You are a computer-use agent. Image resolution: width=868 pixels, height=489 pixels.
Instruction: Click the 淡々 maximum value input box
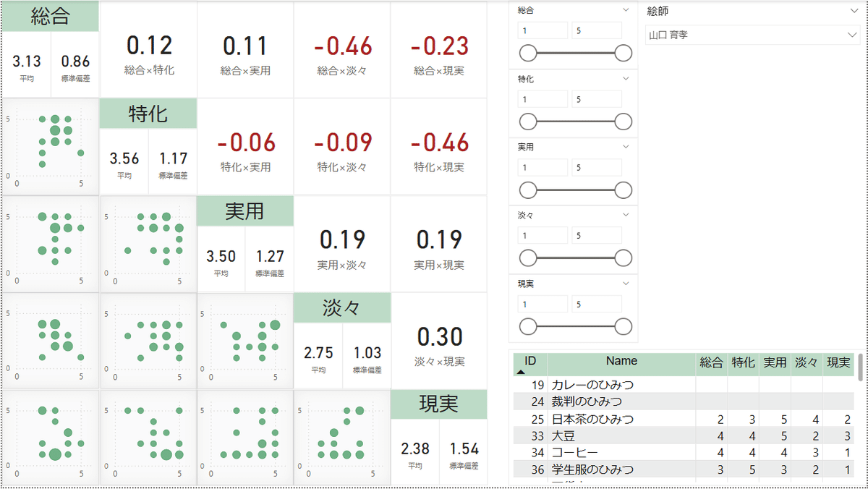597,235
